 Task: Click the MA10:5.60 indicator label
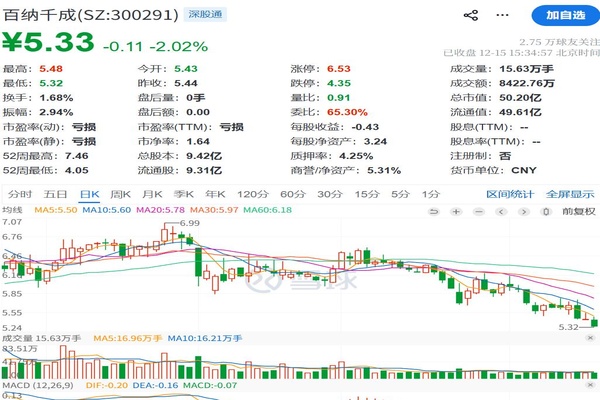(x=107, y=210)
